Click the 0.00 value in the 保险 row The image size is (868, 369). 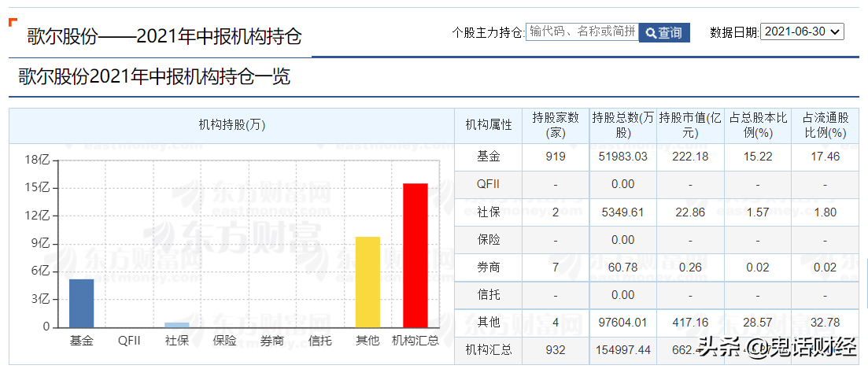pyautogui.click(x=622, y=239)
